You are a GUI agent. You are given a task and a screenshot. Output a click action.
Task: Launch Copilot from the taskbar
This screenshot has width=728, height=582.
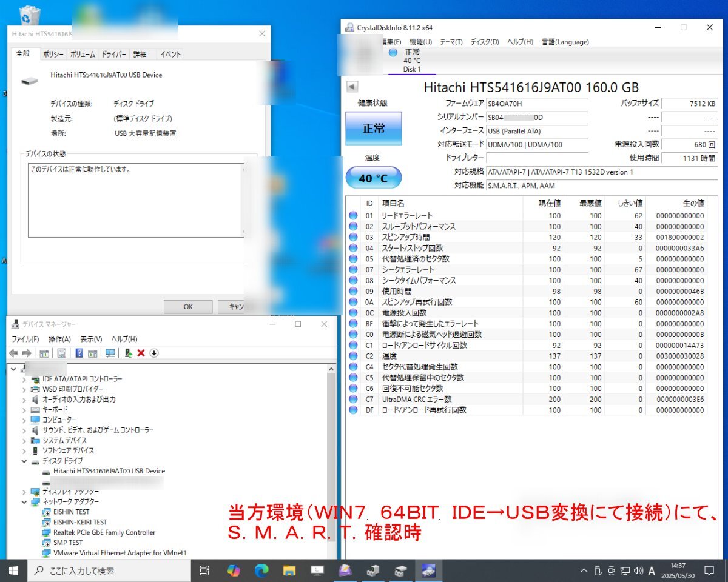[234, 570]
